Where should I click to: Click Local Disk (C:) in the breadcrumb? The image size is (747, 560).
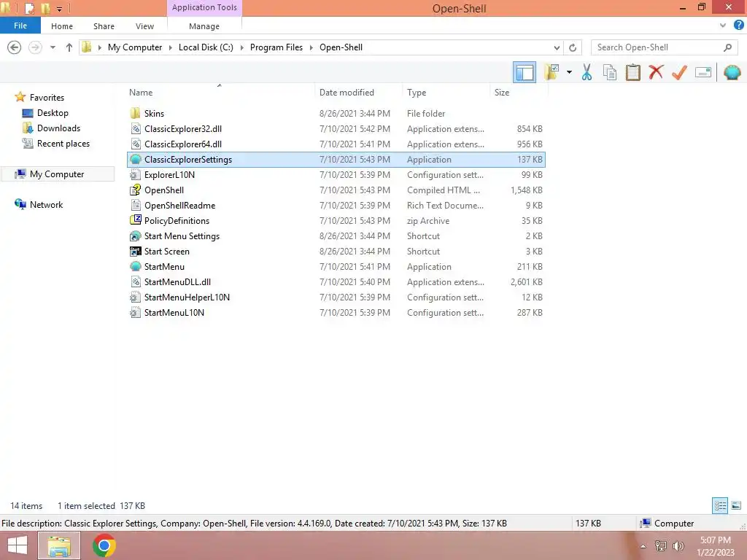(x=206, y=47)
